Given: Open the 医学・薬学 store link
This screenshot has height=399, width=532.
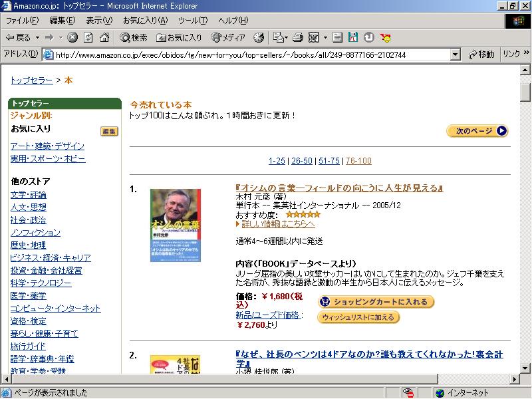Looking at the screenshot, I should pos(29,296).
